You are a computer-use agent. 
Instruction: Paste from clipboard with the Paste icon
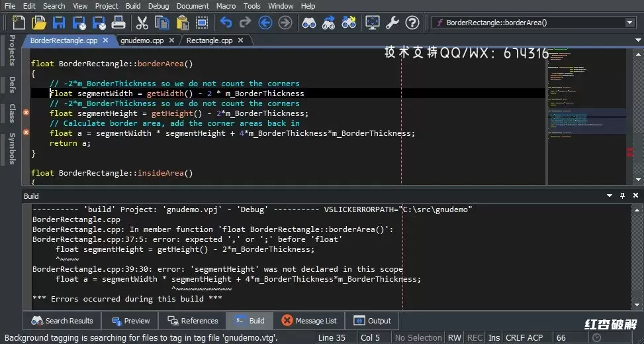(x=182, y=23)
